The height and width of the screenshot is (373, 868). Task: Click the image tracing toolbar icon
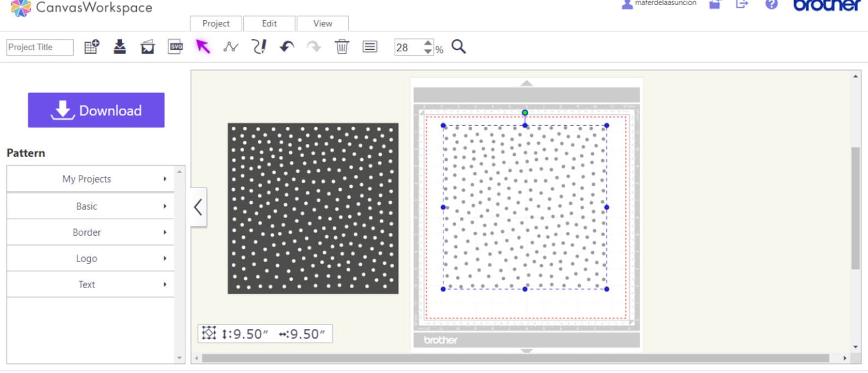pos(148,47)
